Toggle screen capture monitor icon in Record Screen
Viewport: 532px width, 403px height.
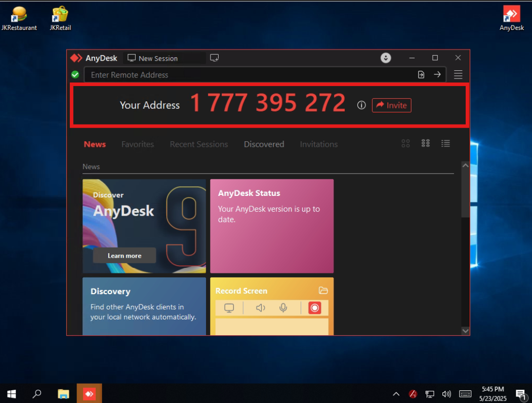click(x=229, y=308)
